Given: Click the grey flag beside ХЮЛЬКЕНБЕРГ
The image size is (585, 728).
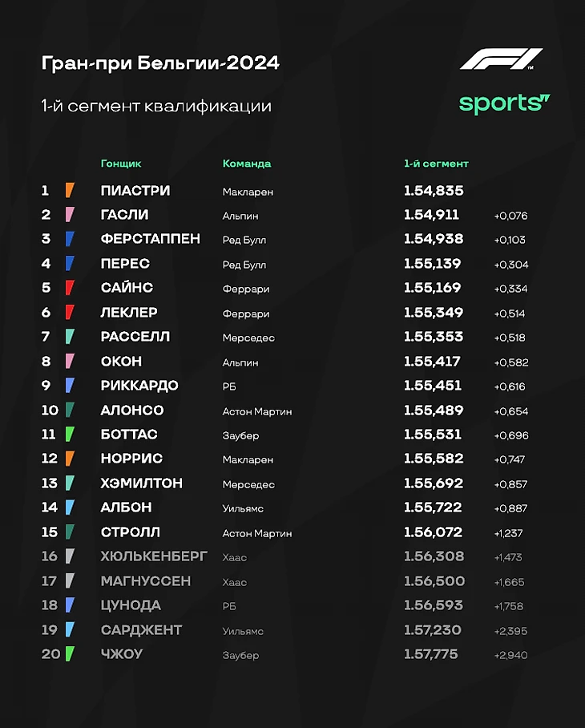Looking at the screenshot, I should [70, 556].
